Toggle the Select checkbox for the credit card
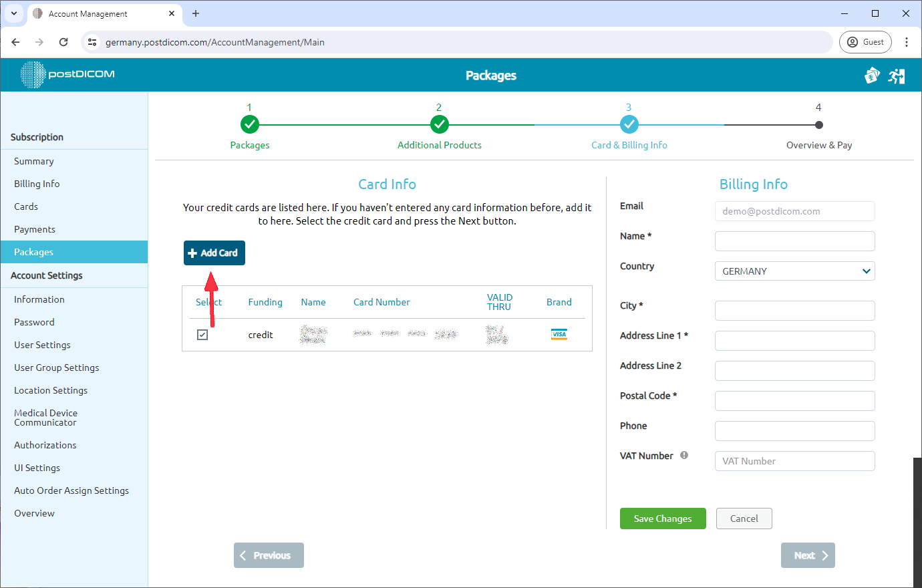The height and width of the screenshot is (588, 922). (x=202, y=334)
